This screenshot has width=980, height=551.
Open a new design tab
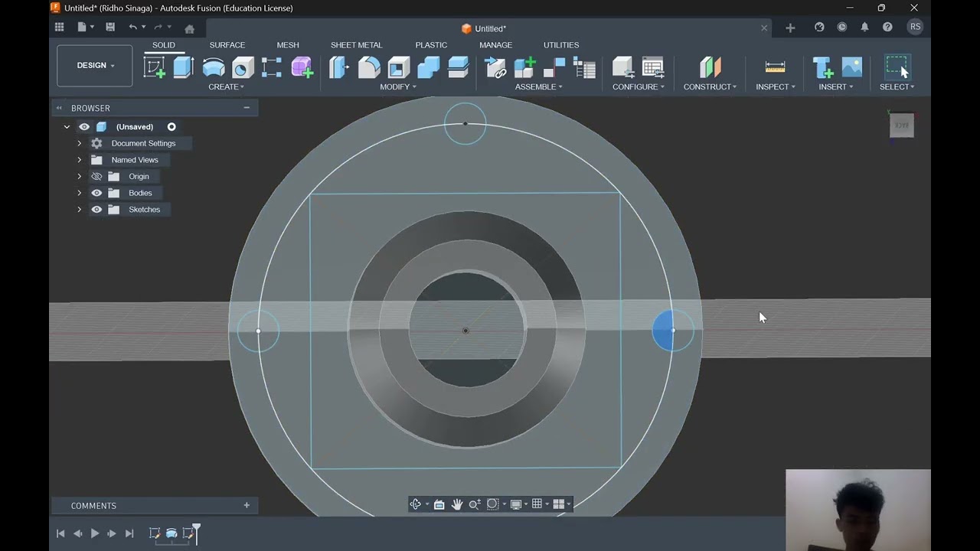click(x=790, y=28)
